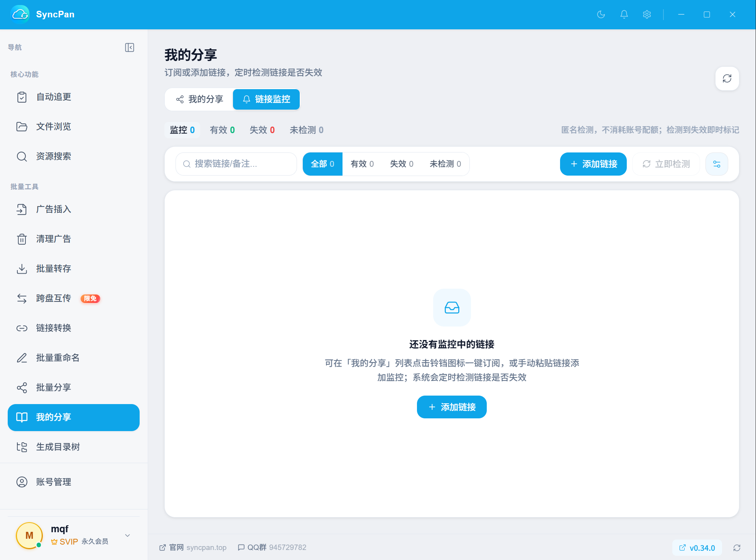Image resolution: width=756 pixels, height=560 pixels.
Task: Open settings gear in title bar
Action: click(x=647, y=14)
